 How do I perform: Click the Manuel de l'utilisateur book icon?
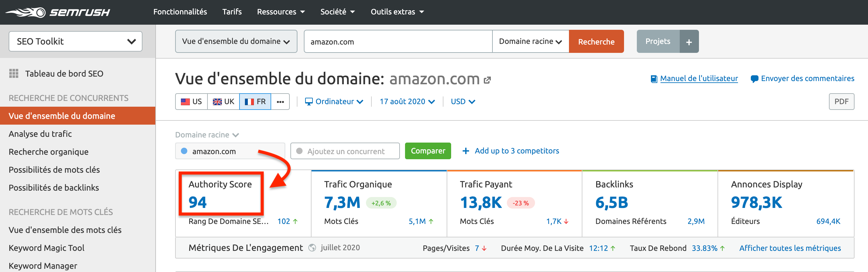point(654,79)
